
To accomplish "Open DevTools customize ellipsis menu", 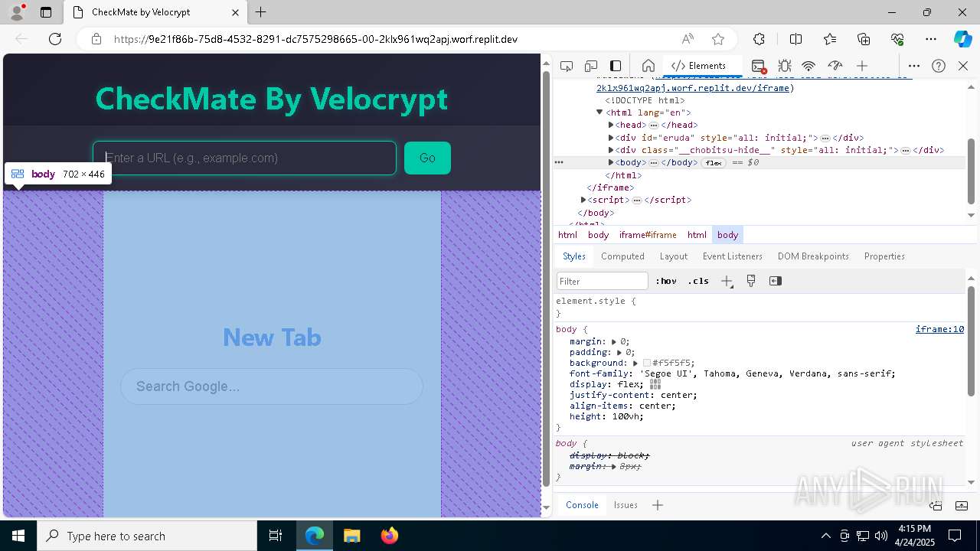I will click(x=914, y=66).
